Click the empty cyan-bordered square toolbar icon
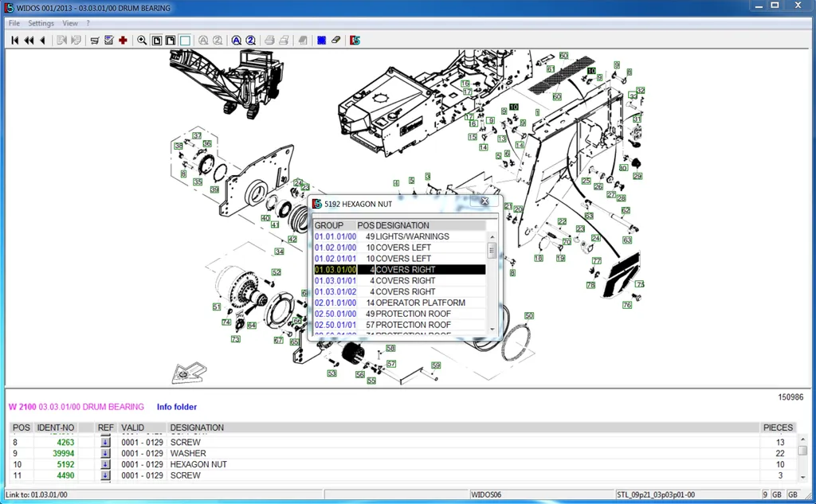The width and height of the screenshot is (816, 504). point(185,40)
